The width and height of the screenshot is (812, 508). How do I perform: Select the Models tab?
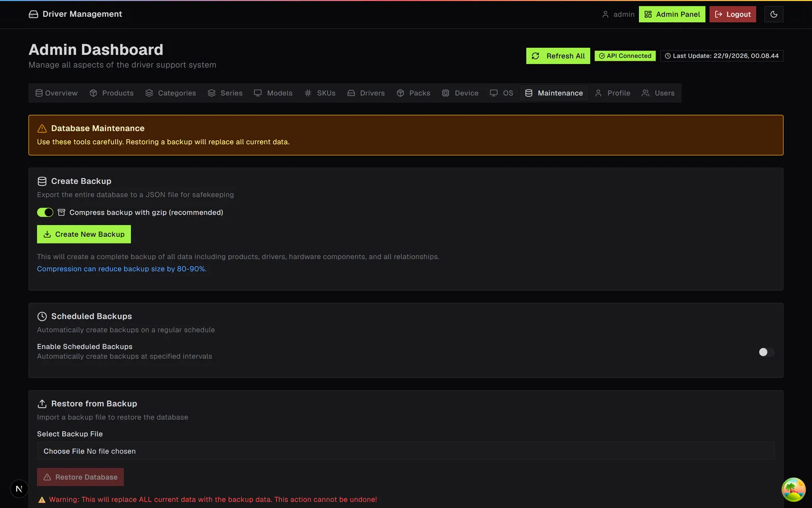pyautogui.click(x=273, y=93)
